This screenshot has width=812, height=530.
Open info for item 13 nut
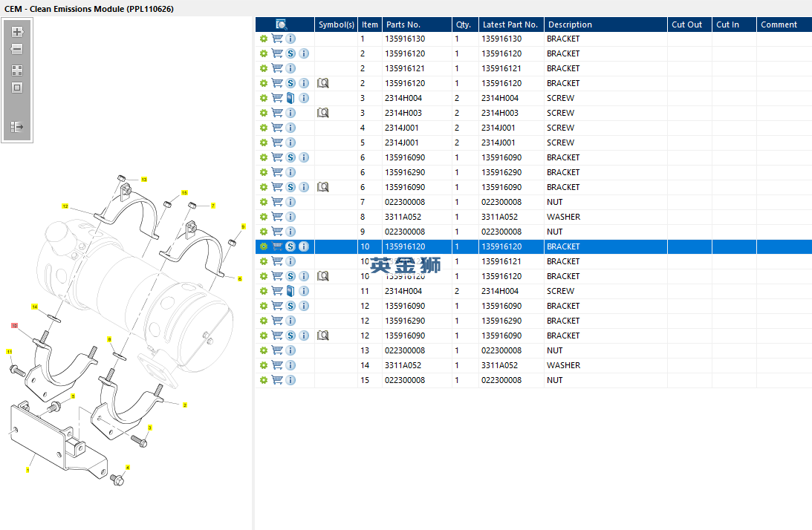tap(290, 350)
